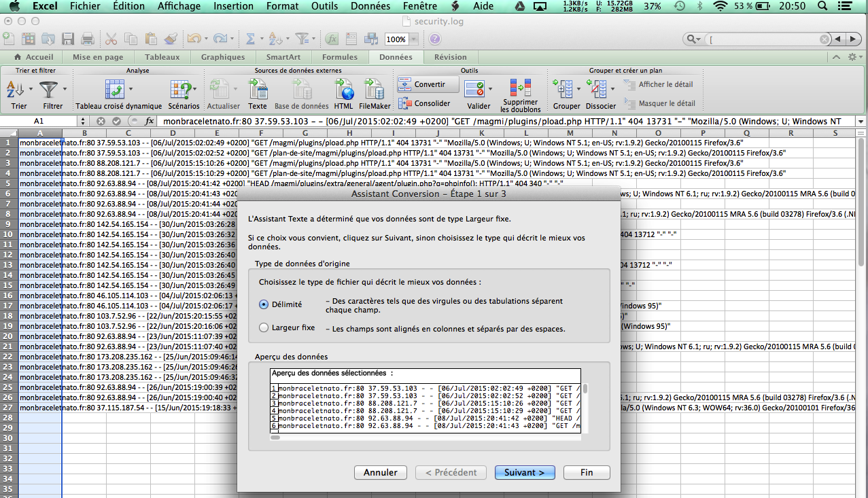Image resolution: width=868 pixels, height=498 pixels.
Task: Insert a Tableau croisé dynamique
Action: [x=114, y=89]
